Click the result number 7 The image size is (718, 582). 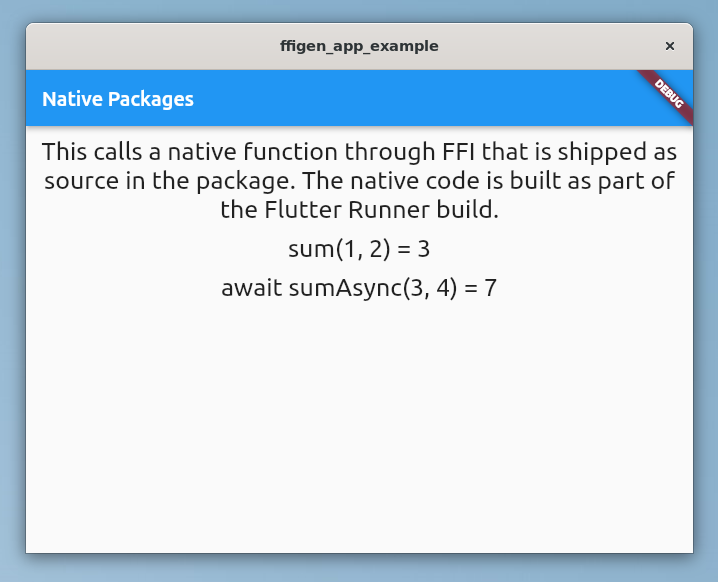tap(490, 289)
